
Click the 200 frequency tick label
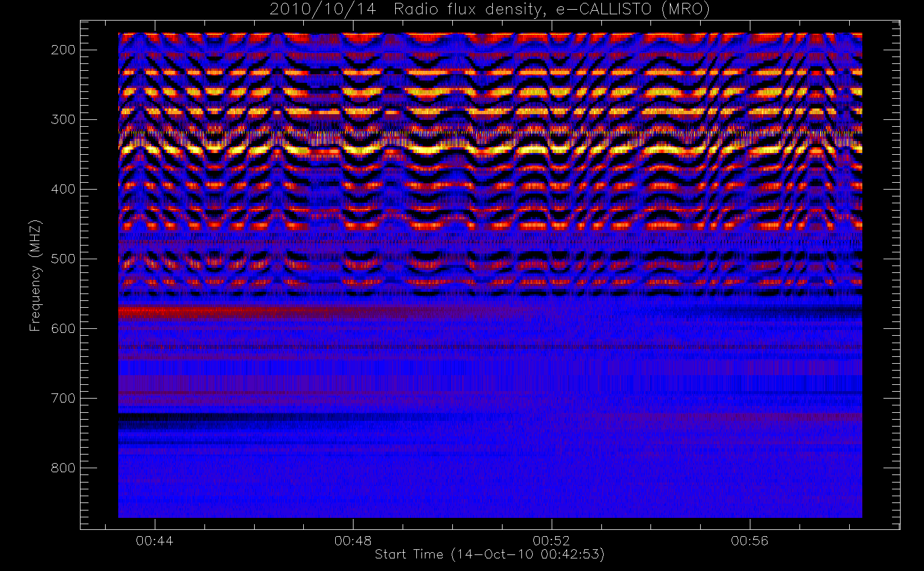coord(63,50)
